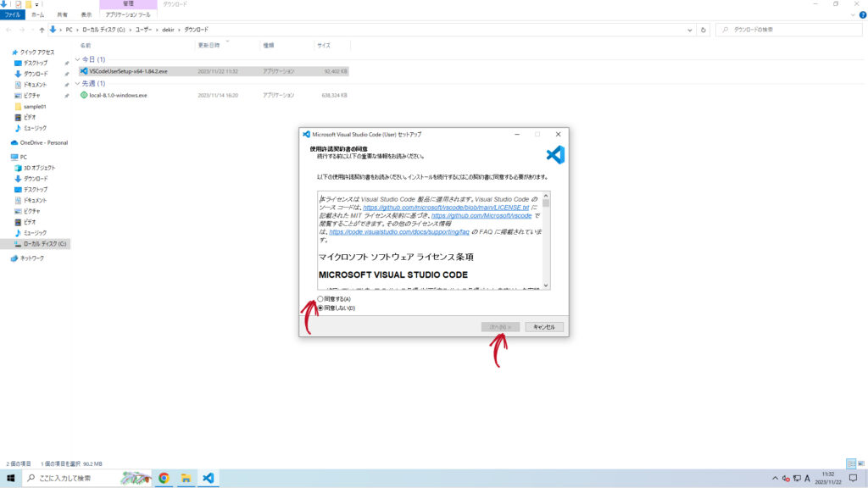This screenshot has height=488, width=868.
Task: Switch to details view using the status bar icon
Action: [x=851, y=463]
